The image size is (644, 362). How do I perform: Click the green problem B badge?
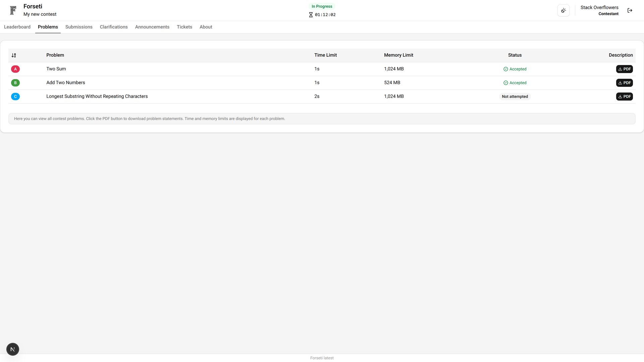[x=15, y=83]
